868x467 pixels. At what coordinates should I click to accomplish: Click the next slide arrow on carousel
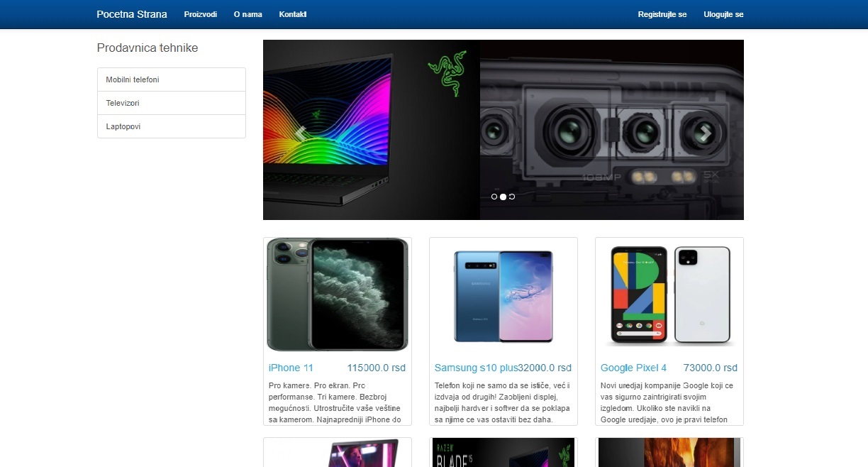pyautogui.click(x=705, y=133)
